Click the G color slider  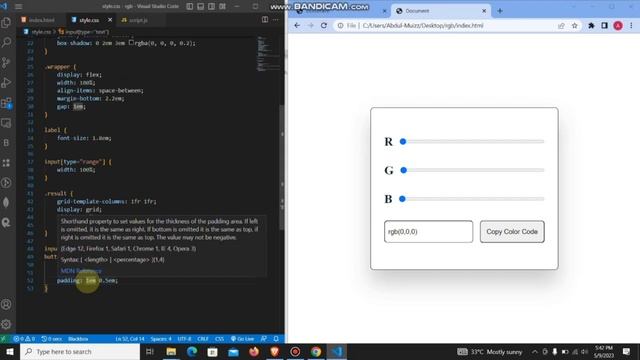point(472,170)
